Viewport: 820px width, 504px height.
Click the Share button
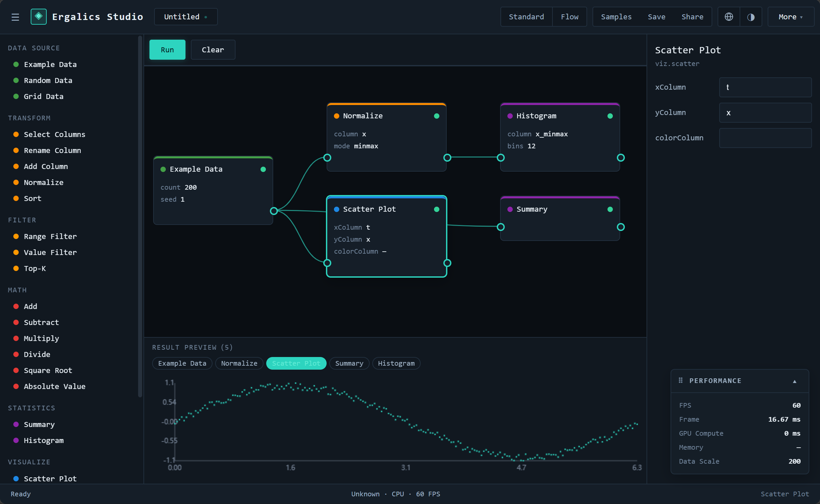pos(692,17)
